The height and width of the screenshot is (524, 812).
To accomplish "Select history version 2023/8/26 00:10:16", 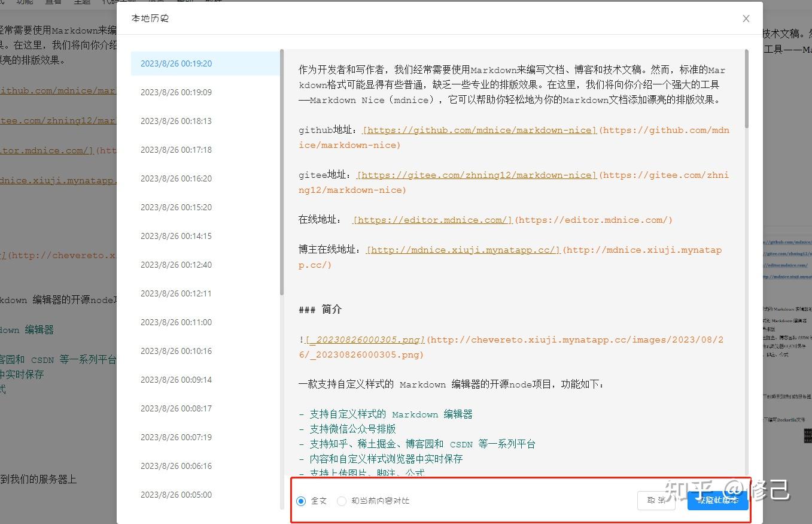I will tap(175, 350).
